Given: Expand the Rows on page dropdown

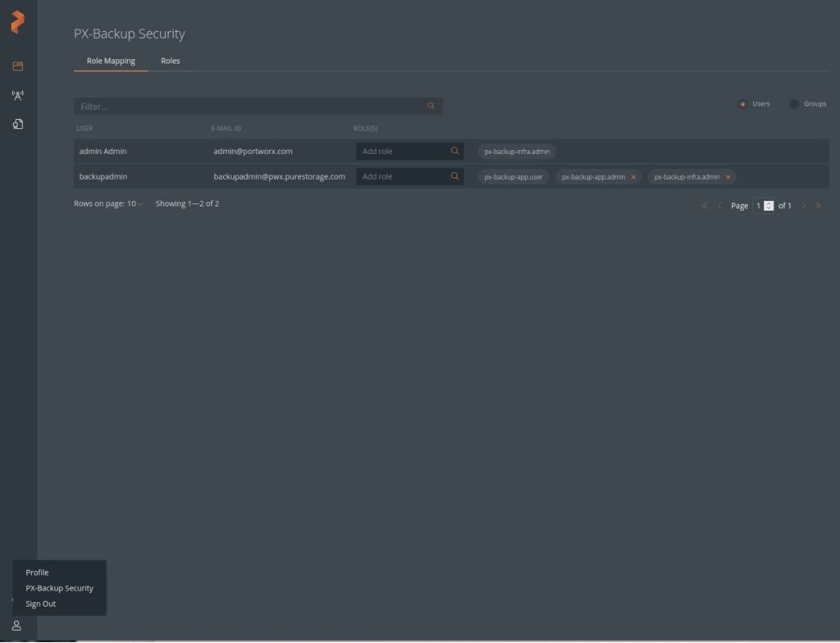Looking at the screenshot, I should [x=108, y=203].
